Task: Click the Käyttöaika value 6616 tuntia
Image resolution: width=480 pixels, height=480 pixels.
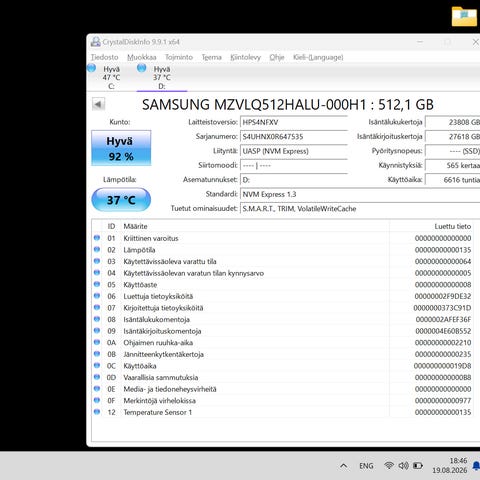Action: [x=453, y=180]
